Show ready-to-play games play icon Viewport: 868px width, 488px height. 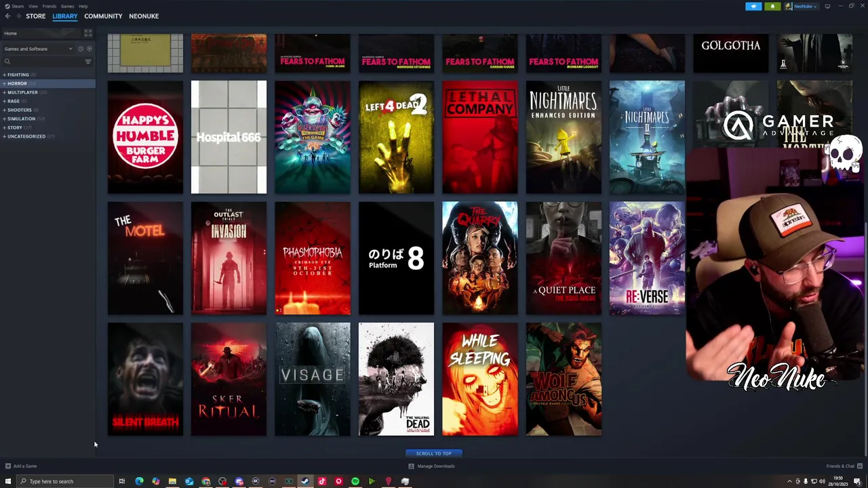click(89, 49)
